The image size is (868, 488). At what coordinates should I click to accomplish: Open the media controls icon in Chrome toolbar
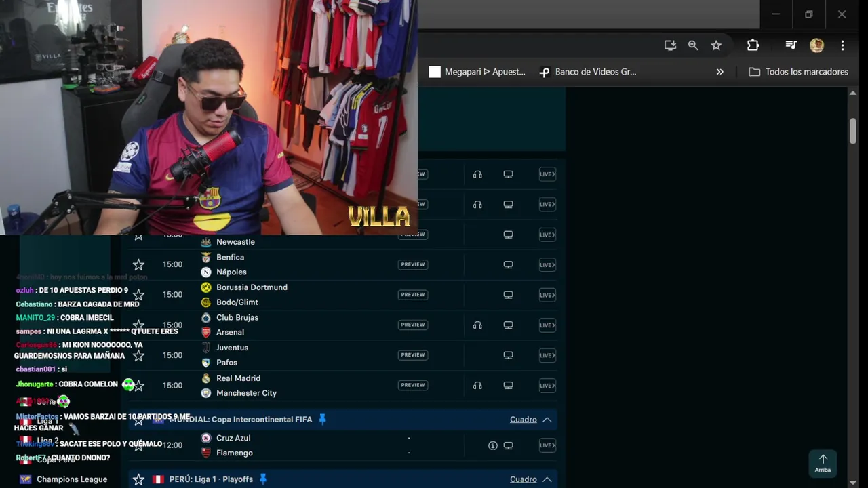pyautogui.click(x=791, y=45)
